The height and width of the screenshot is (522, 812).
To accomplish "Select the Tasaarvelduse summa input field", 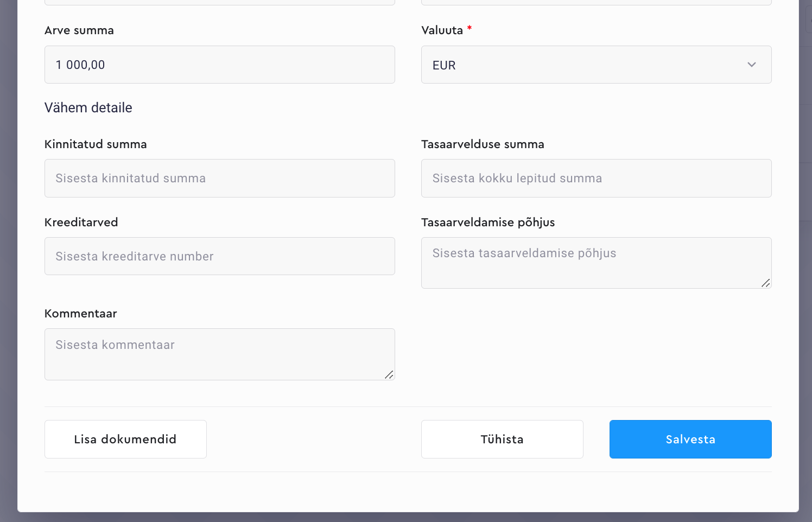I will 596,178.
